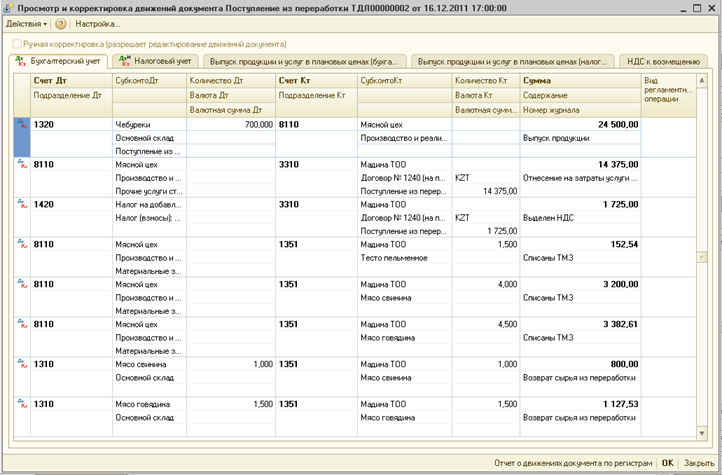This screenshot has height=475, width=722.
Task: Click the Дт/Кт icon on the 14 375,00 entry
Action: 21,164
